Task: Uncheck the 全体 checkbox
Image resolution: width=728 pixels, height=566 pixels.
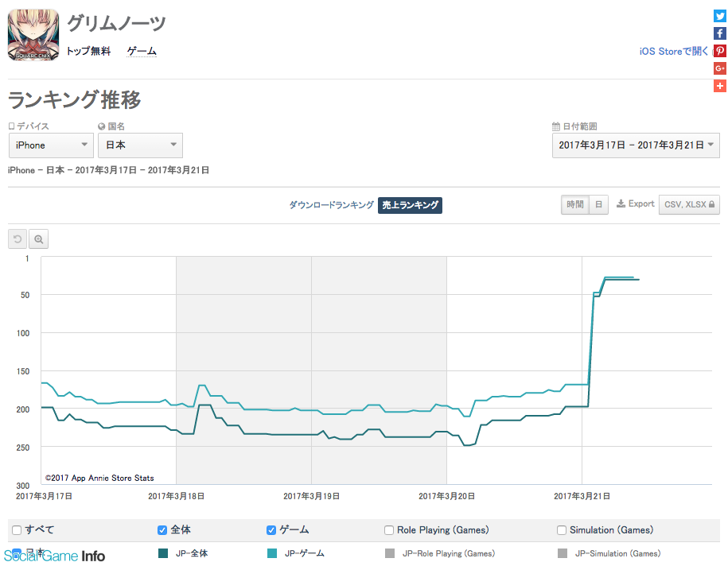Action: click(x=162, y=529)
